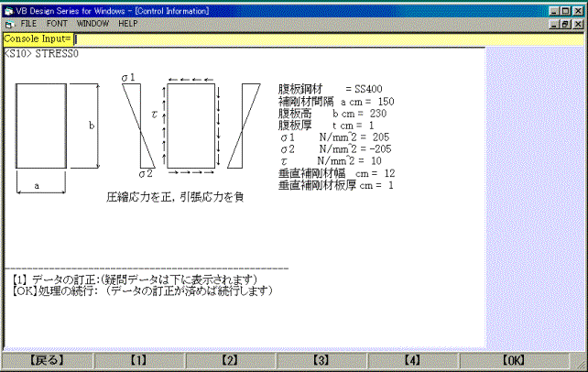The image size is (588, 372).
Task: Click the 腹板厚 t cm = 1 line
Action: tap(326, 126)
